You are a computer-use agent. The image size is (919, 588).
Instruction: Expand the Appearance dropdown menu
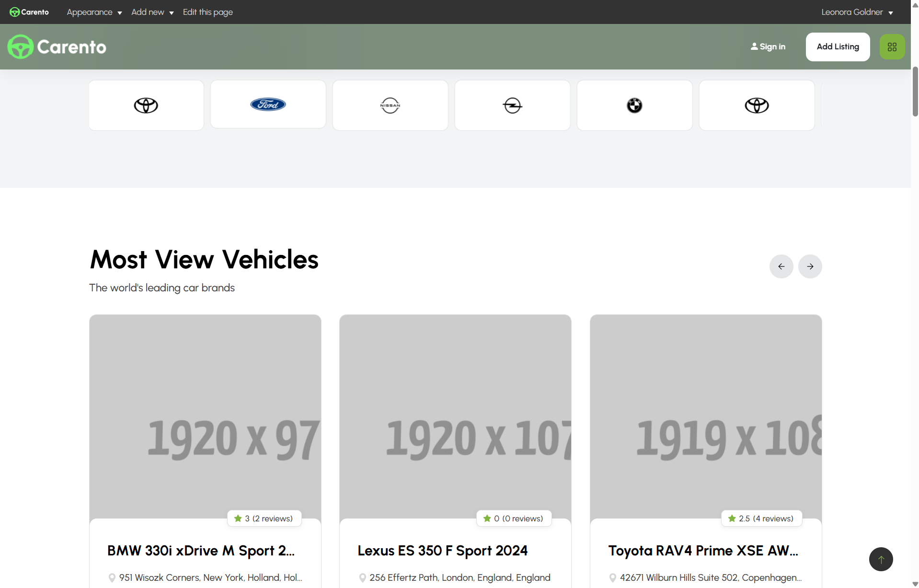coord(94,12)
